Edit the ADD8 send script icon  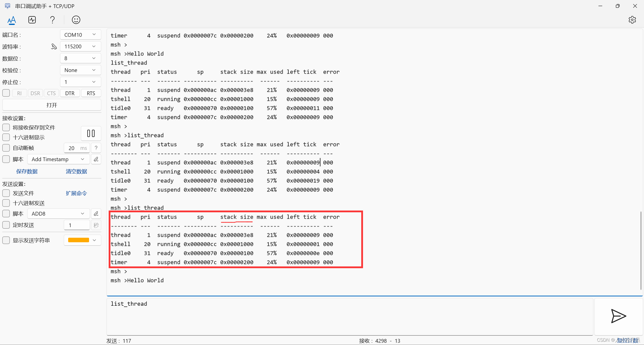[x=96, y=214]
